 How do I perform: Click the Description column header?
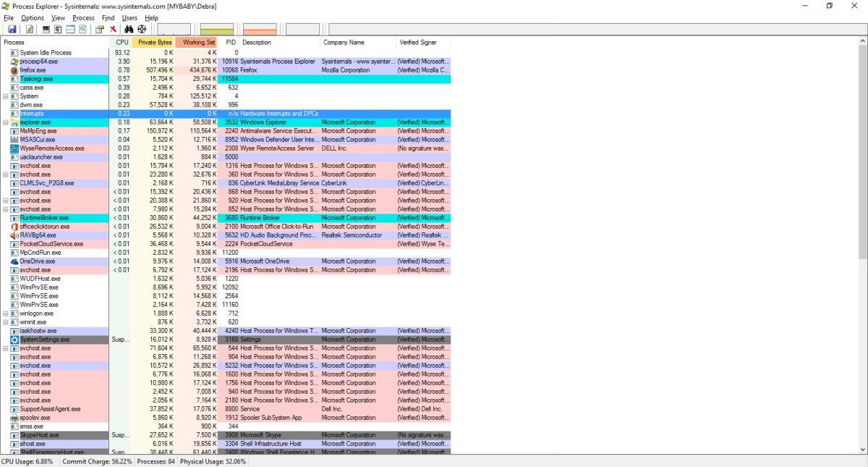[x=279, y=43]
